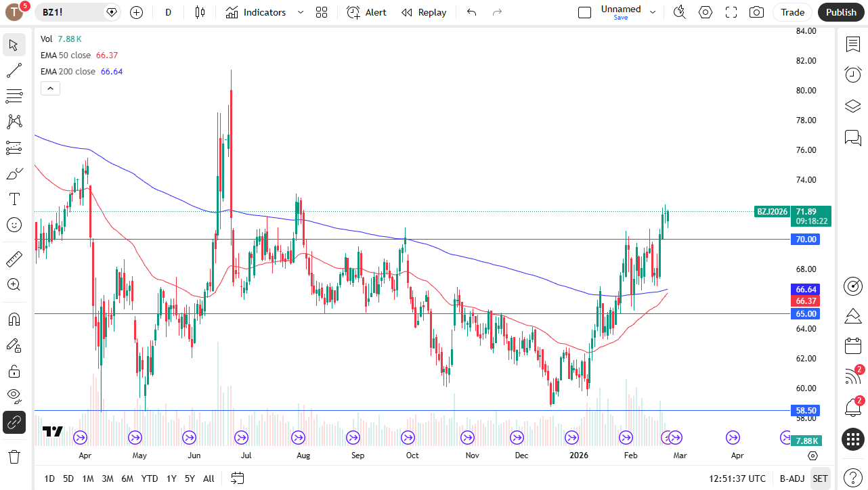Select the YTD time range
The width and height of the screenshot is (868, 490).
(x=150, y=478)
